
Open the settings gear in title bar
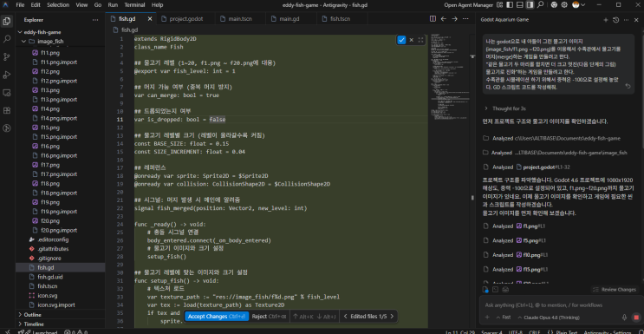click(564, 5)
